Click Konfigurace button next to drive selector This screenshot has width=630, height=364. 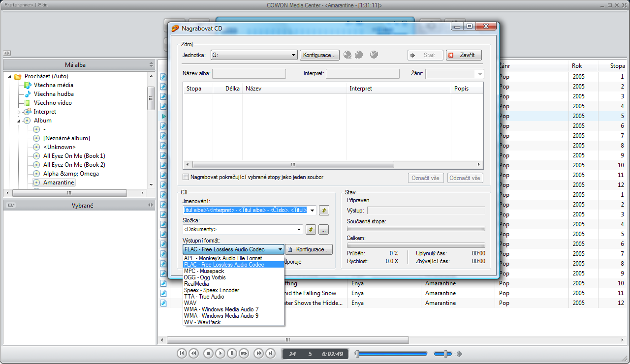pos(319,55)
